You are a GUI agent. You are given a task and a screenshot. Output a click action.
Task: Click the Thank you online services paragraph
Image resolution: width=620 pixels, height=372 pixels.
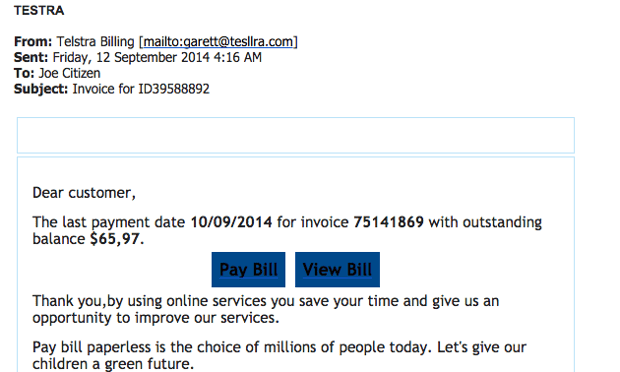click(266, 309)
